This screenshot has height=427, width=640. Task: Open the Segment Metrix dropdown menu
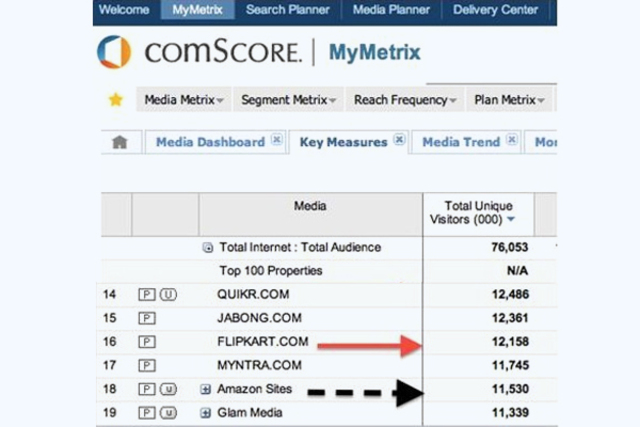(288, 100)
